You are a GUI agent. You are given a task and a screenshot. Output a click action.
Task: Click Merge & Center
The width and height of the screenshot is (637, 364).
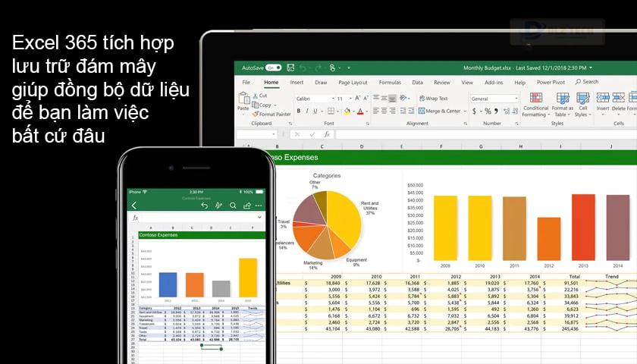tap(440, 111)
